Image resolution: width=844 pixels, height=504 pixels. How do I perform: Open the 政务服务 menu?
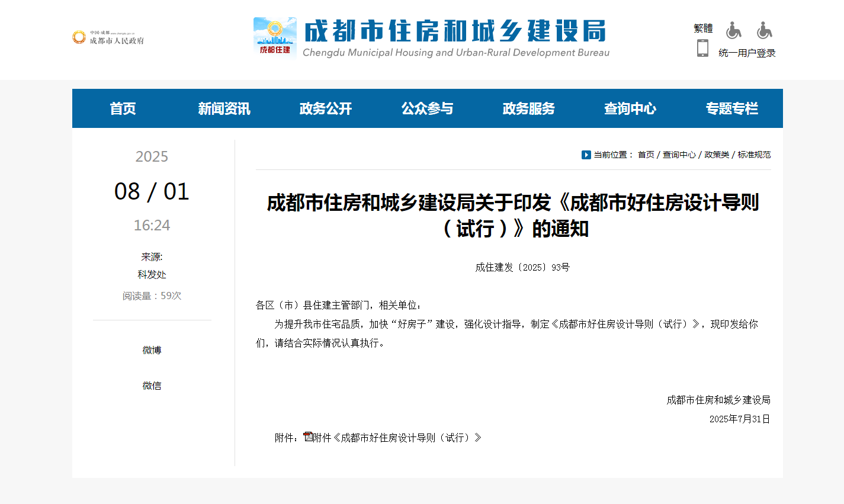(528, 108)
